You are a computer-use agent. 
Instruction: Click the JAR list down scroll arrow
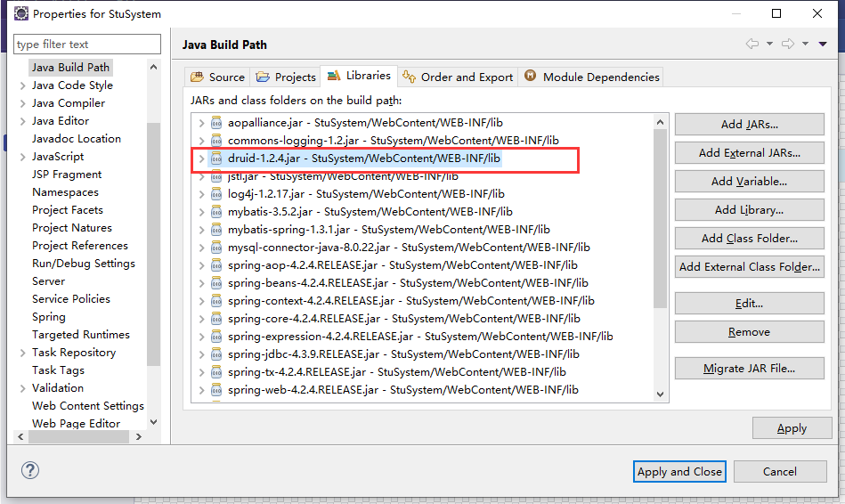(x=660, y=394)
